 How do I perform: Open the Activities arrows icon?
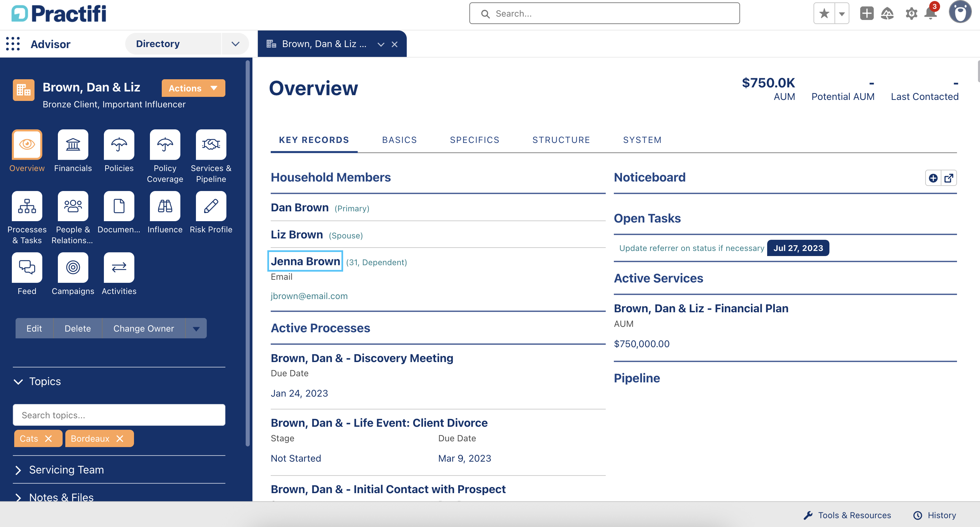coord(119,267)
